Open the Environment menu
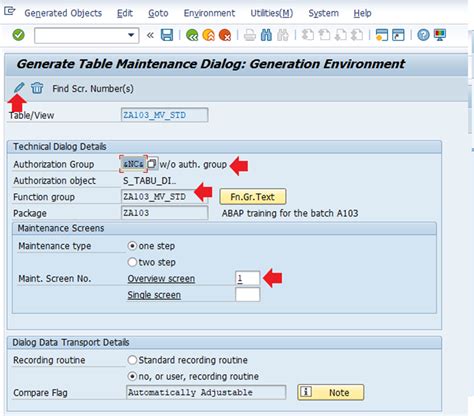Viewport: 474px width, 416px height. pos(209,13)
